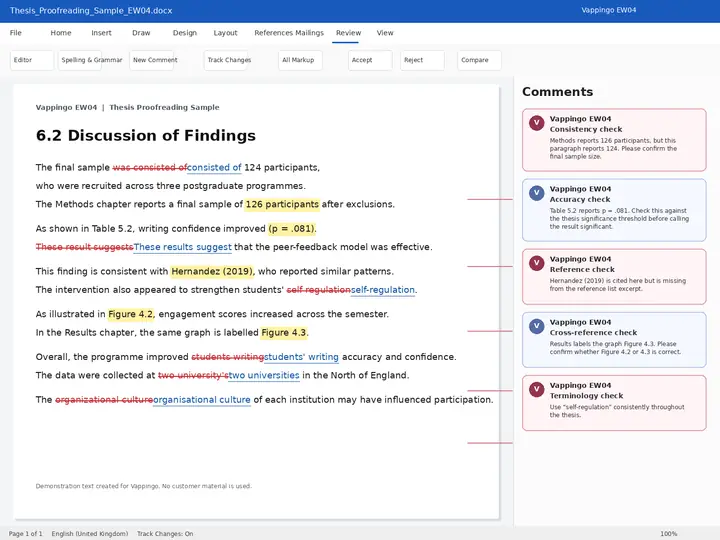Reject the tracked change
Viewport: 720px width, 540px height.
click(x=422, y=60)
